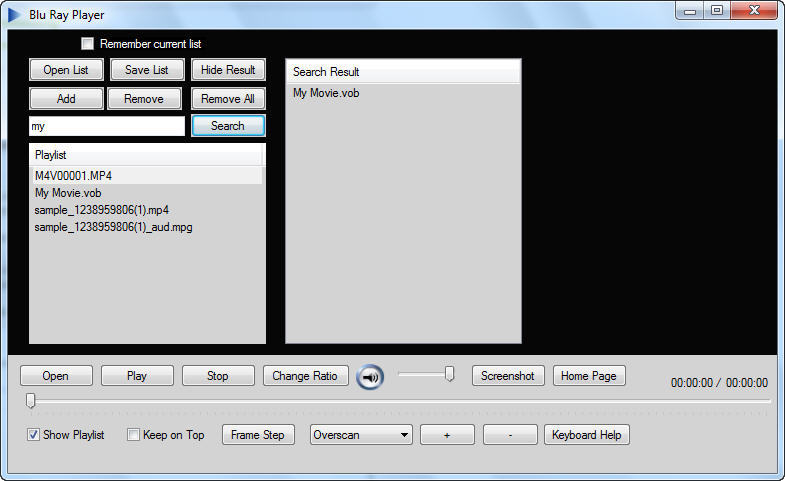
Task: Click the Remove All button
Action: pos(228,99)
